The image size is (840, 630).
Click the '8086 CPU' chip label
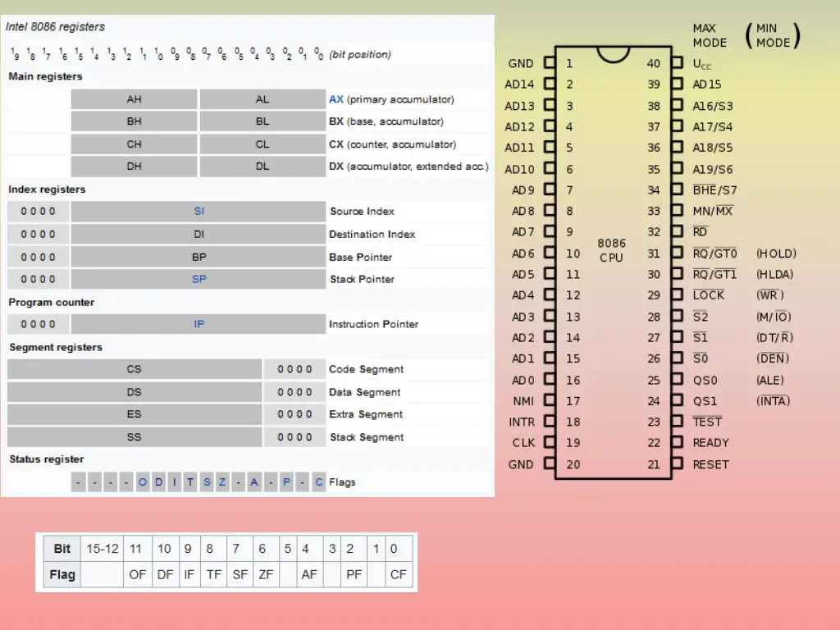(x=612, y=251)
